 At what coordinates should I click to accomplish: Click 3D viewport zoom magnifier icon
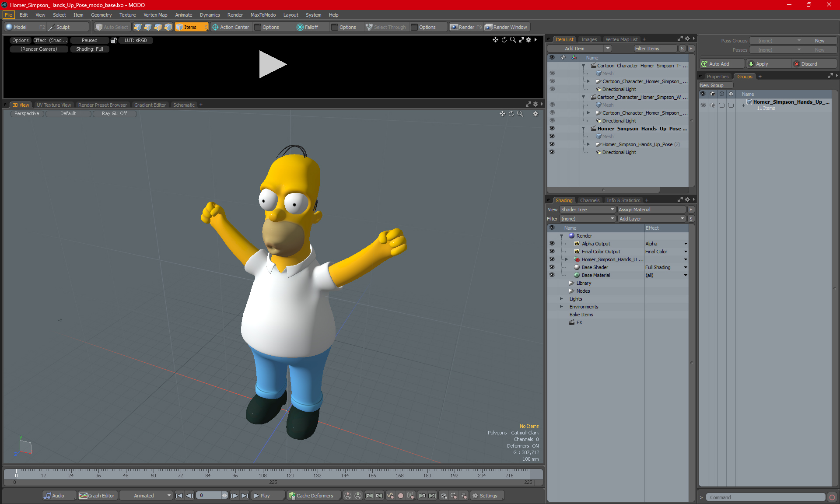tap(520, 114)
